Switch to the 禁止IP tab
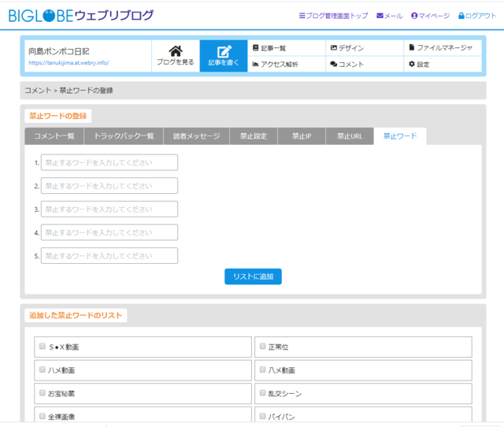The width and height of the screenshot is (504, 427). 302,136
